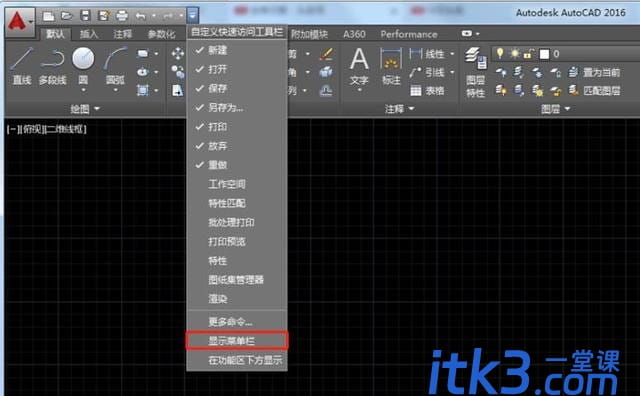
Task: Open the dropdown arrow beside 线性
Action: point(452,54)
